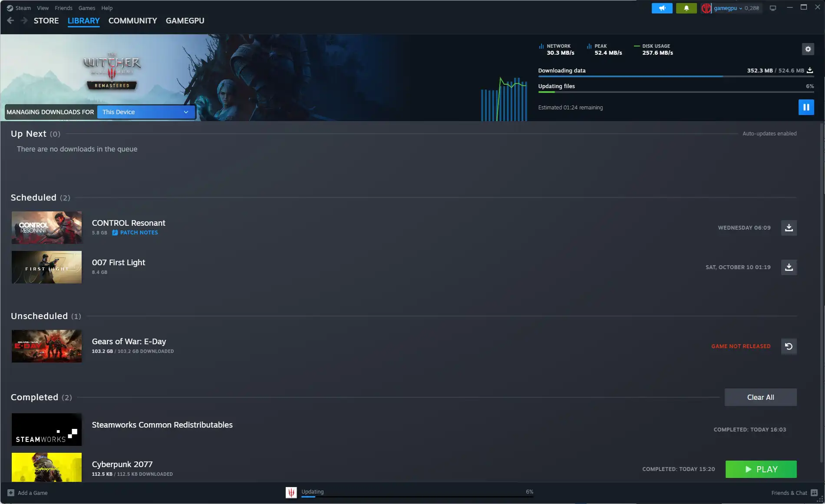The width and height of the screenshot is (825, 504).
Task: Open Friends & Chat icon
Action: click(x=814, y=493)
